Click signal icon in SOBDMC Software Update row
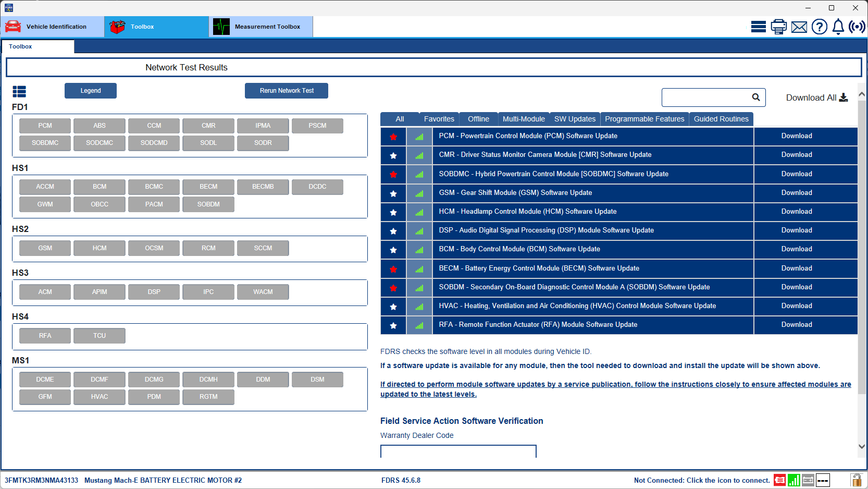 [419, 175]
